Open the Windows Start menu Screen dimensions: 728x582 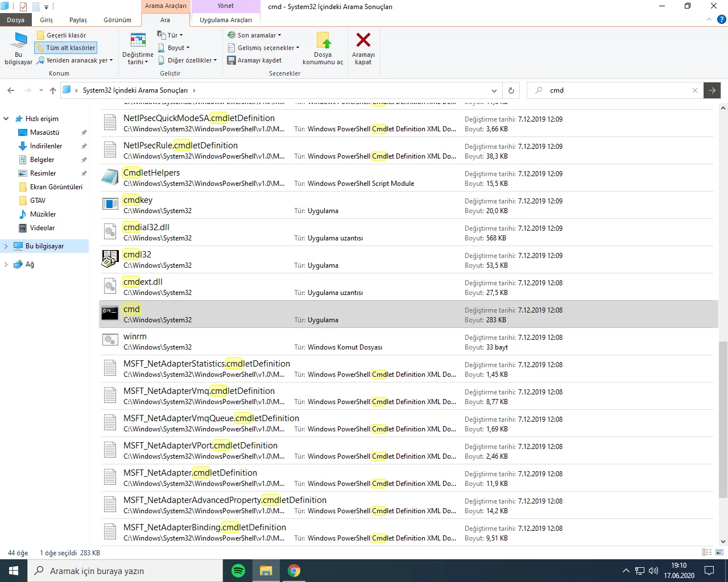click(x=14, y=571)
